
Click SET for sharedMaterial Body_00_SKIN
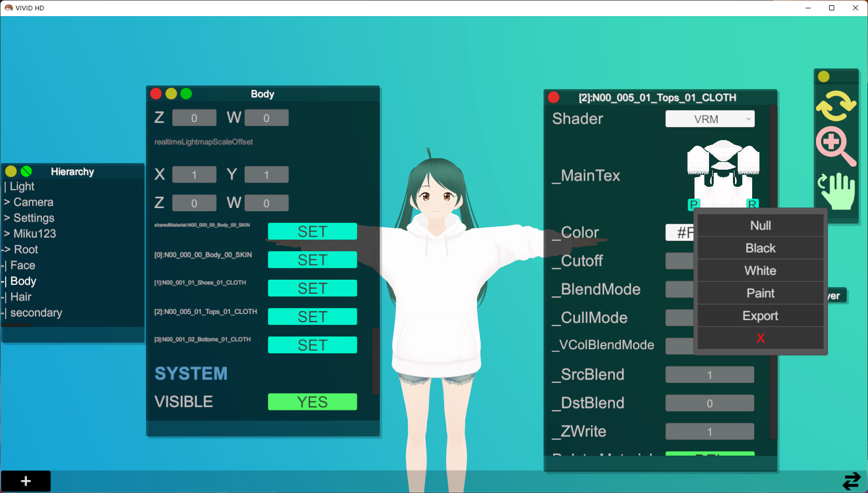click(x=312, y=231)
